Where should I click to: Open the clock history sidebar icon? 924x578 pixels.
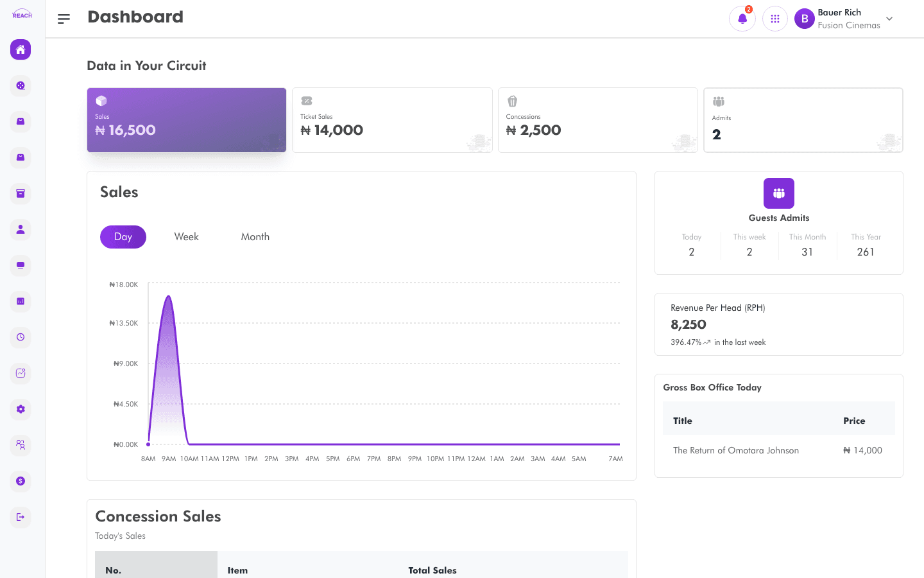(x=21, y=337)
